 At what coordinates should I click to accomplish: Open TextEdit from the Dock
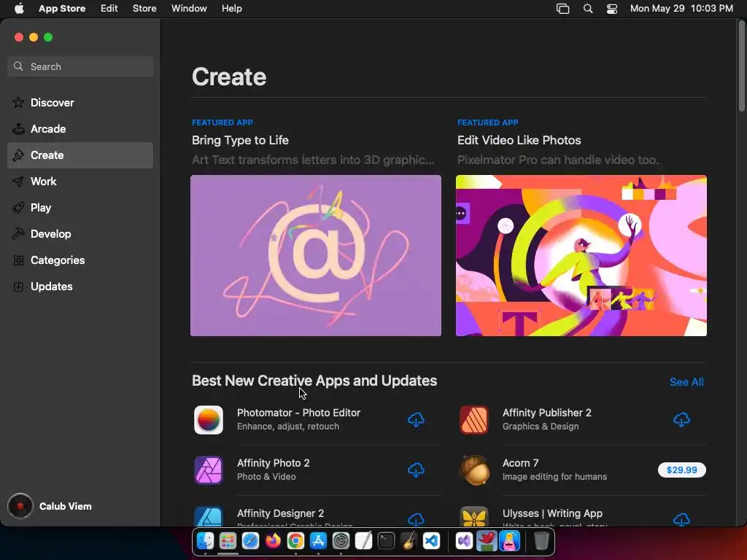point(363,541)
